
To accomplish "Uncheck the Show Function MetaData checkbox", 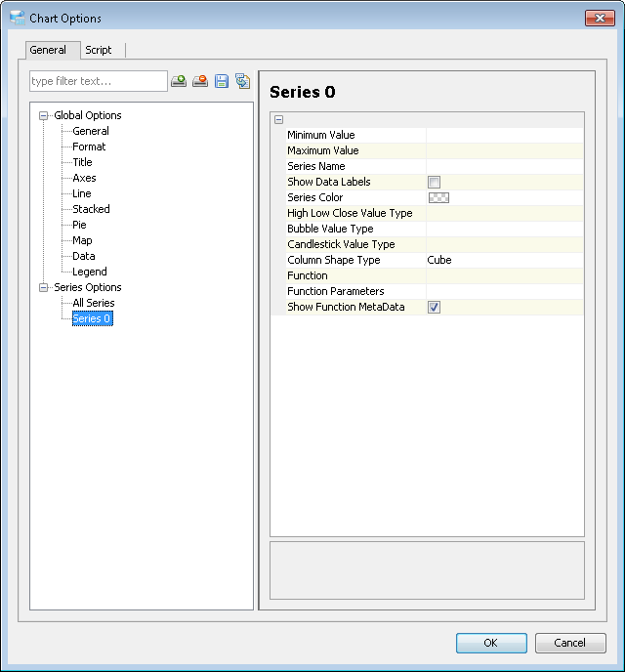I will 434,308.
